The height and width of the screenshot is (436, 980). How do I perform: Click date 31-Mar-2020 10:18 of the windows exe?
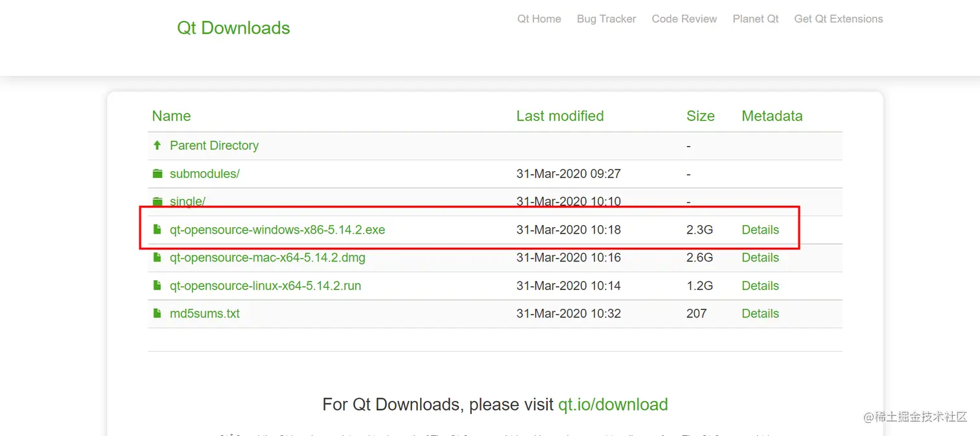point(568,230)
